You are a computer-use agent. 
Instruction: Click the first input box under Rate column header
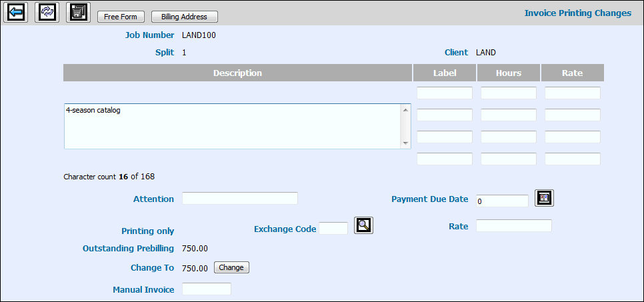(x=572, y=93)
